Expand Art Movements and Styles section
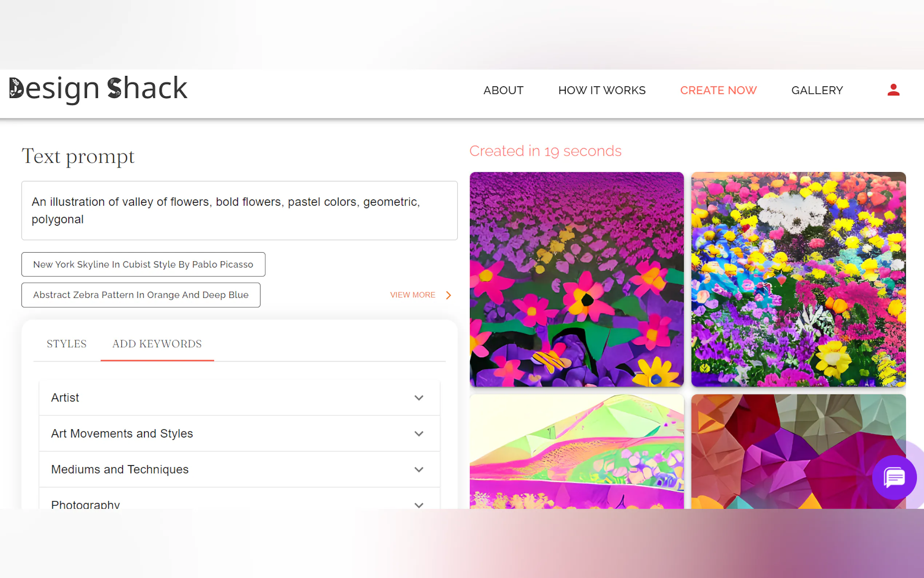This screenshot has height=578, width=924. pos(239,433)
